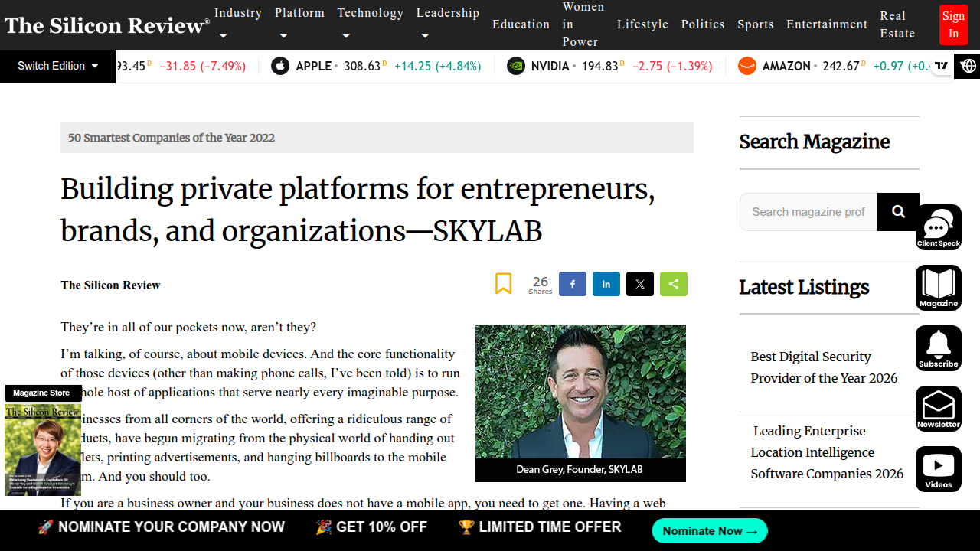Open the Real Estate menu item
The height and width of the screenshot is (551, 980).
[x=897, y=24]
